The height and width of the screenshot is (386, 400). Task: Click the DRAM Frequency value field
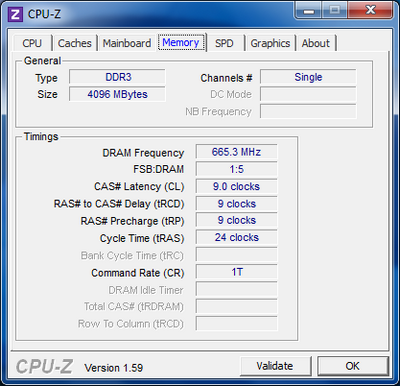(236, 152)
